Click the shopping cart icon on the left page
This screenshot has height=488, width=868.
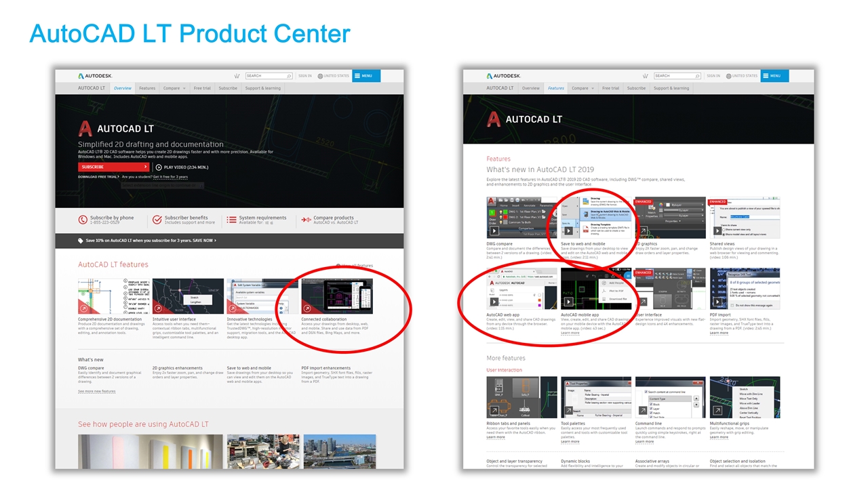(237, 76)
